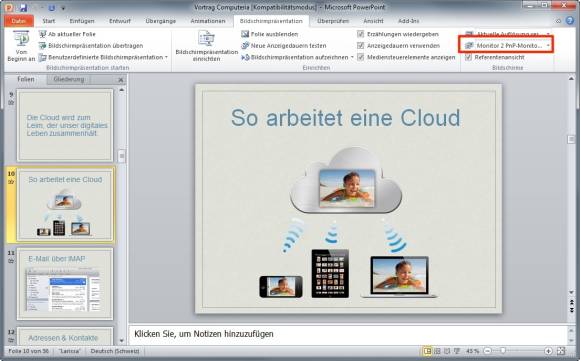Click the PowerPoint help question mark icon
The image size is (580, 361).
point(570,21)
